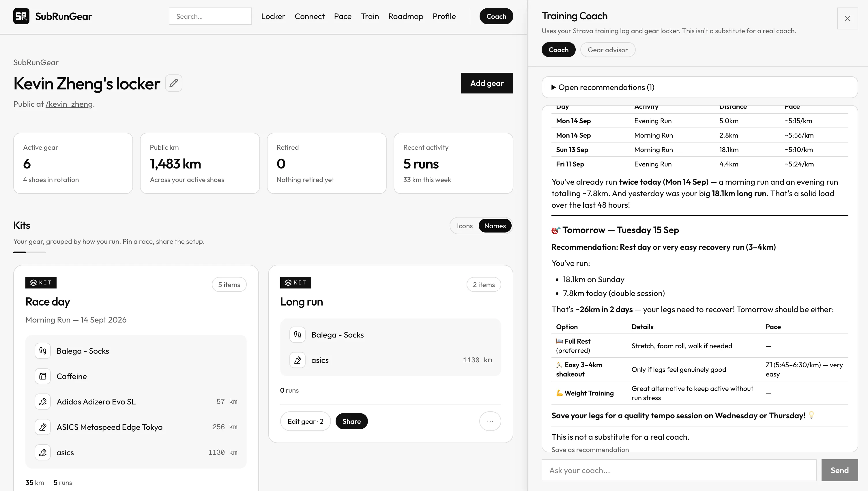
Task: Click the SubRunGear breadcrumb text
Action: 36,62
